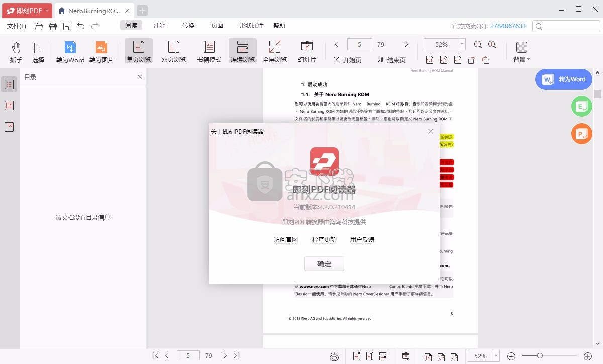Click toolbar zoom out magnifier
The width and height of the screenshot is (603, 364).
tap(478, 45)
